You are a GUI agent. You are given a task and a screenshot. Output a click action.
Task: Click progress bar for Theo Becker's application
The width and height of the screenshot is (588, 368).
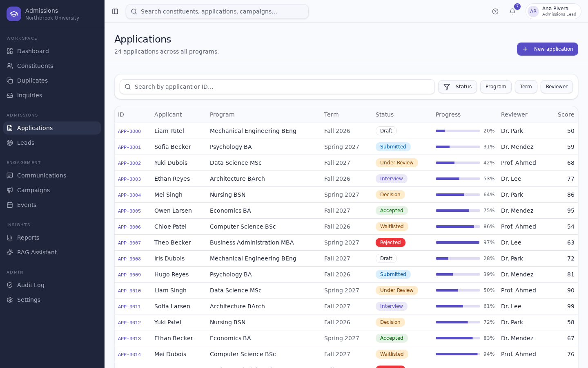[x=458, y=242]
